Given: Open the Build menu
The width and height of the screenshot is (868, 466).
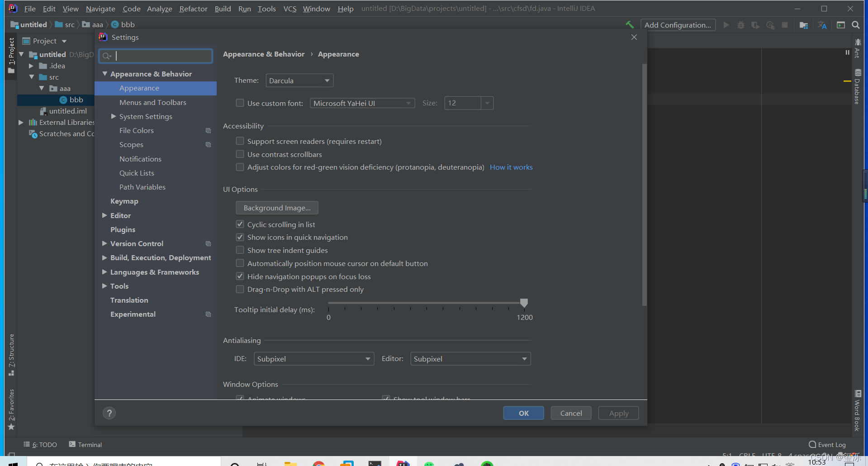Looking at the screenshot, I should [223, 9].
